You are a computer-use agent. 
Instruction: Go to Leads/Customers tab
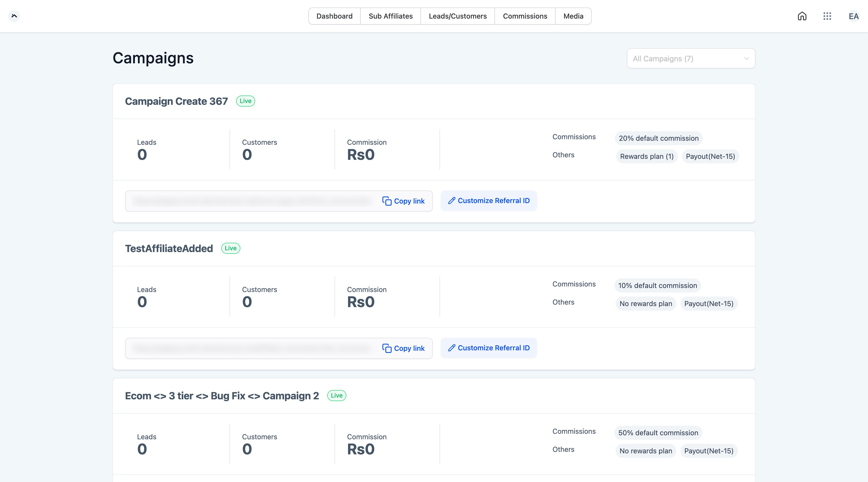pyautogui.click(x=458, y=16)
